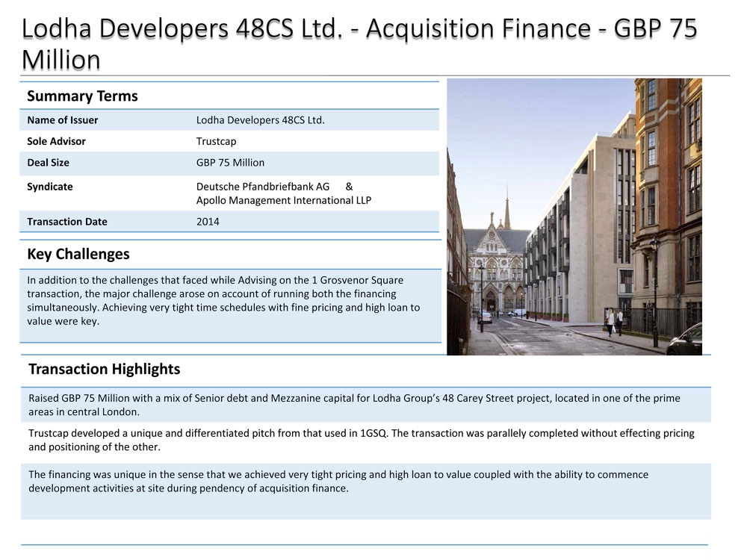Click the 'Name of Issuer' label
This screenshot has height=560, width=747.
[x=63, y=120]
